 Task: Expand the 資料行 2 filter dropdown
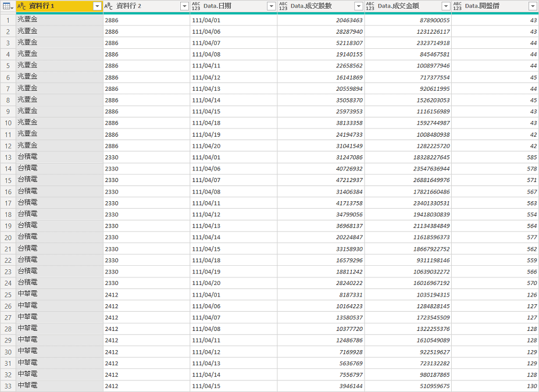(184, 6)
